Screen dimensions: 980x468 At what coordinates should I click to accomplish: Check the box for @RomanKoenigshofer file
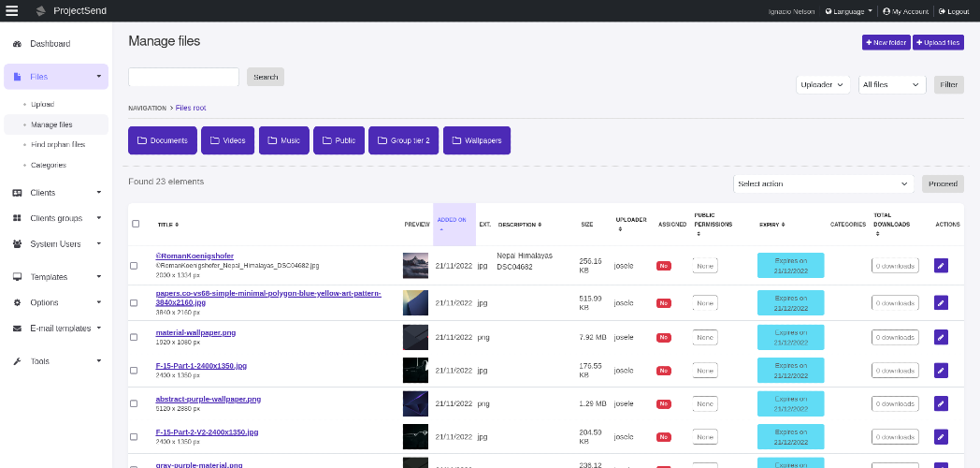(134, 266)
